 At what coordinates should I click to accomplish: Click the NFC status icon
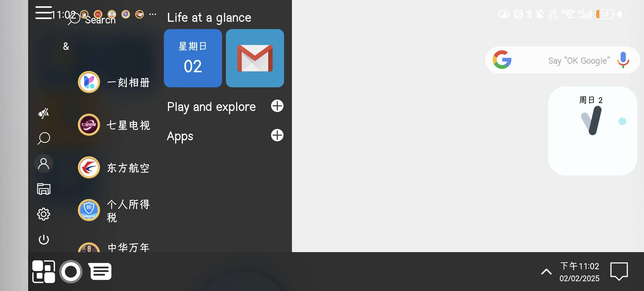(518, 14)
